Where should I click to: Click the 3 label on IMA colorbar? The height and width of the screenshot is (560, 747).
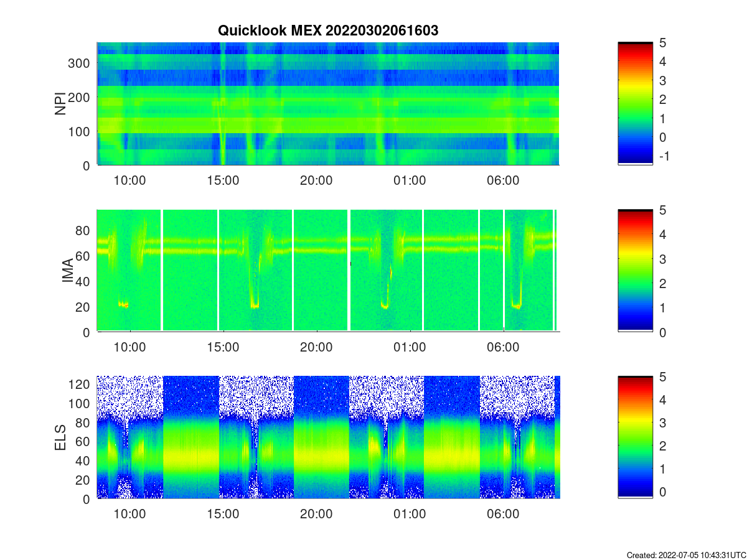[x=662, y=259]
